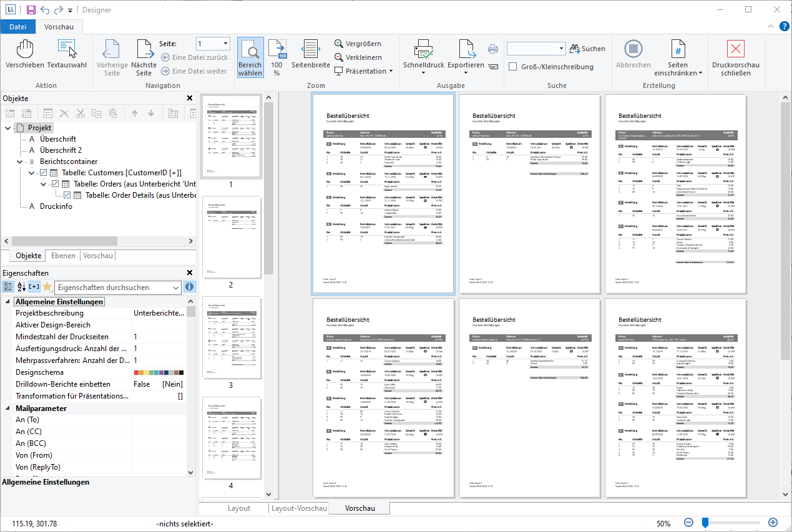Toggle Tabelle: Order Details checkbox
Viewport: 792px width, 532px height.
[67, 195]
